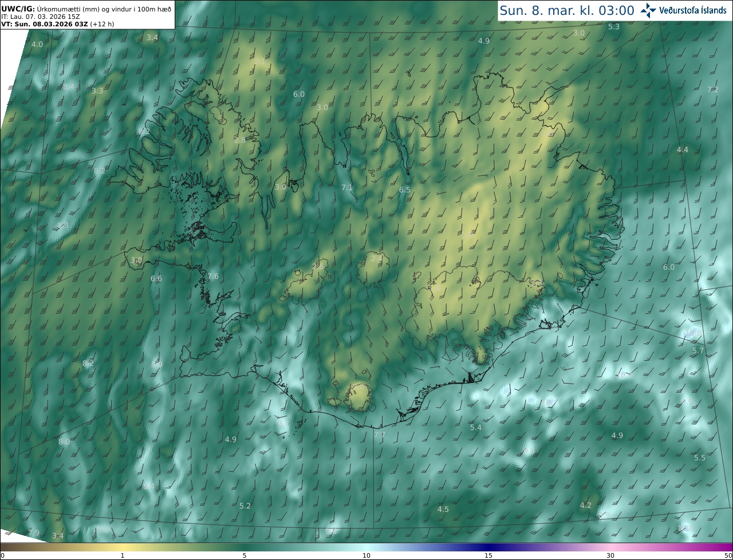Image resolution: width=733 pixels, height=560 pixels.
Task: Click the colorbar label 15
Action: pyautogui.click(x=488, y=555)
